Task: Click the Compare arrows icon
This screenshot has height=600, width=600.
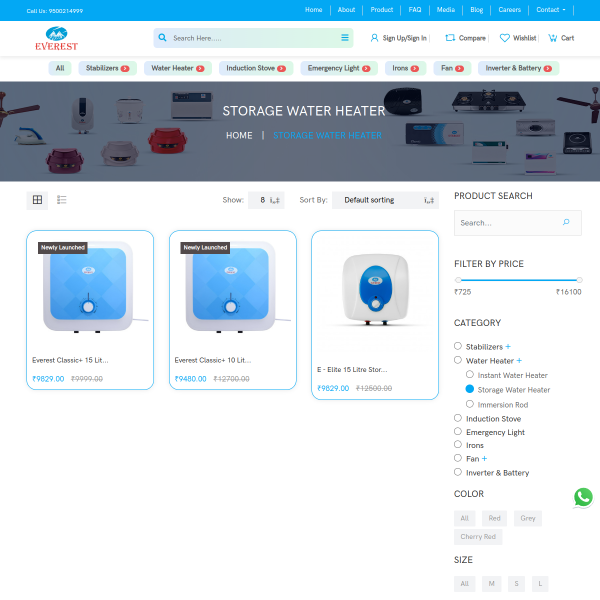Action: tap(450, 38)
